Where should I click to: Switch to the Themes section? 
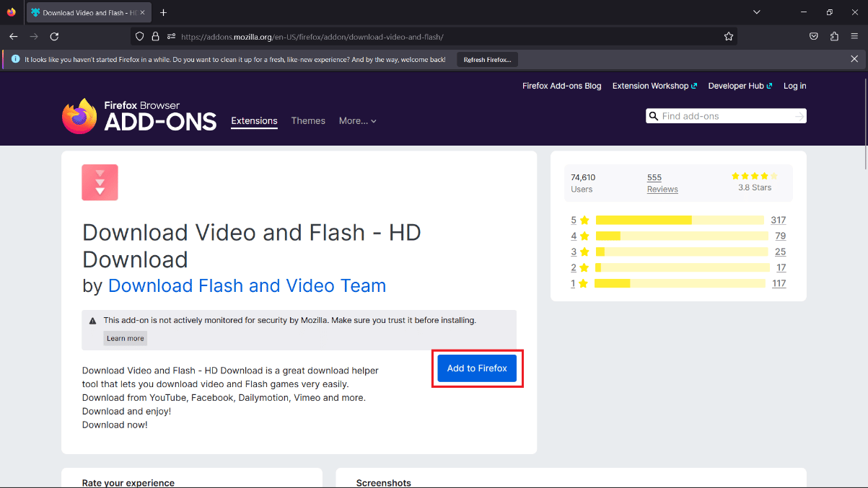coord(308,120)
